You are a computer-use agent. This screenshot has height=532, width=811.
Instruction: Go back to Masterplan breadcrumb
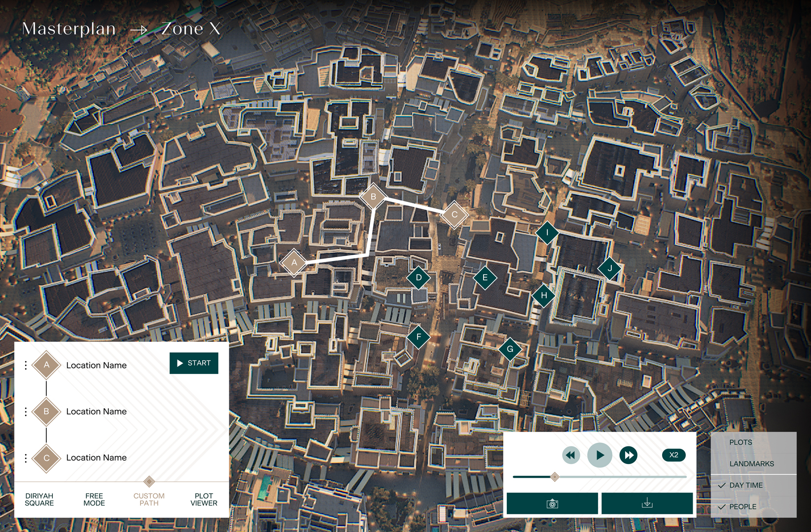tap(69, 29)
